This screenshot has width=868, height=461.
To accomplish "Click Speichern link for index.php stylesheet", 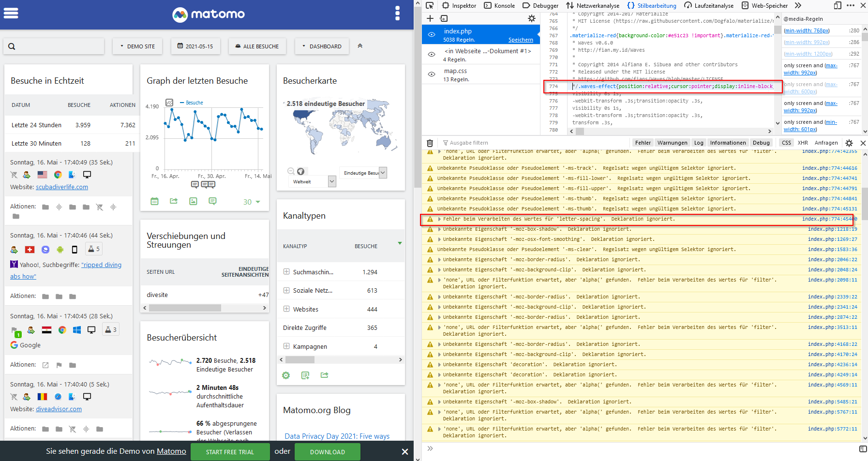I will point(521,40).
